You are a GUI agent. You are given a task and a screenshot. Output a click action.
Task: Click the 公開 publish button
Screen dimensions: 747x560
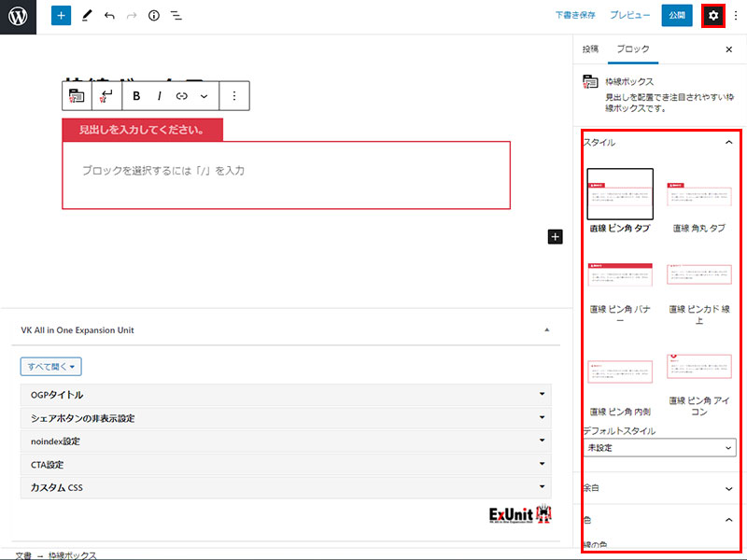(x=677, y=16)
